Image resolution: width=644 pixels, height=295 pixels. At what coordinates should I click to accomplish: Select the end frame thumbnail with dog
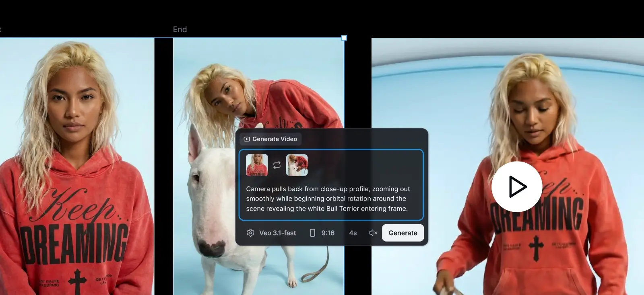click(297, 165)
